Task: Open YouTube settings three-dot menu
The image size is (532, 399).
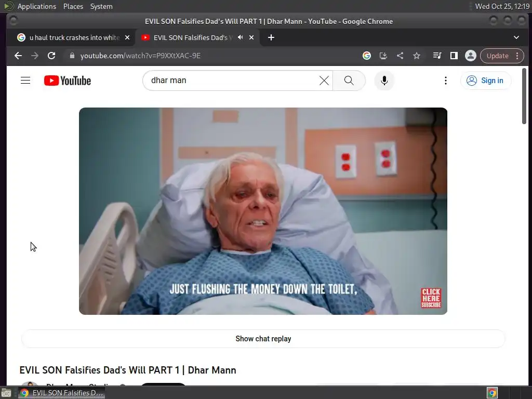Action: tap(446, 81)
